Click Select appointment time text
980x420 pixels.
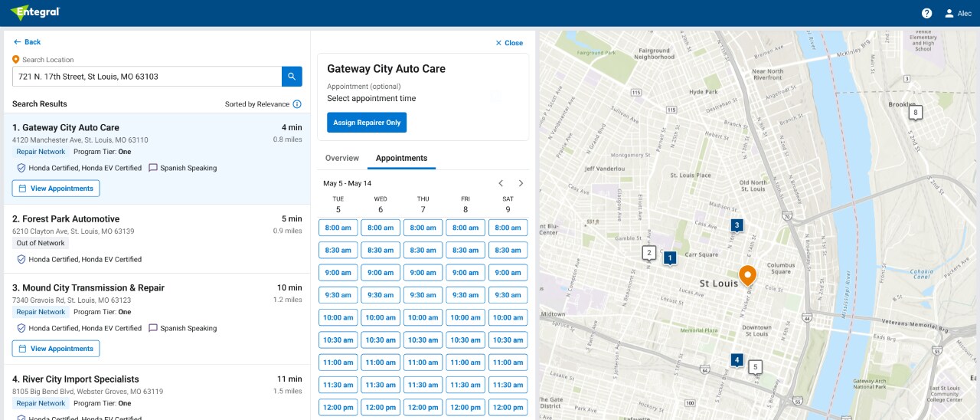click(371, 98)
